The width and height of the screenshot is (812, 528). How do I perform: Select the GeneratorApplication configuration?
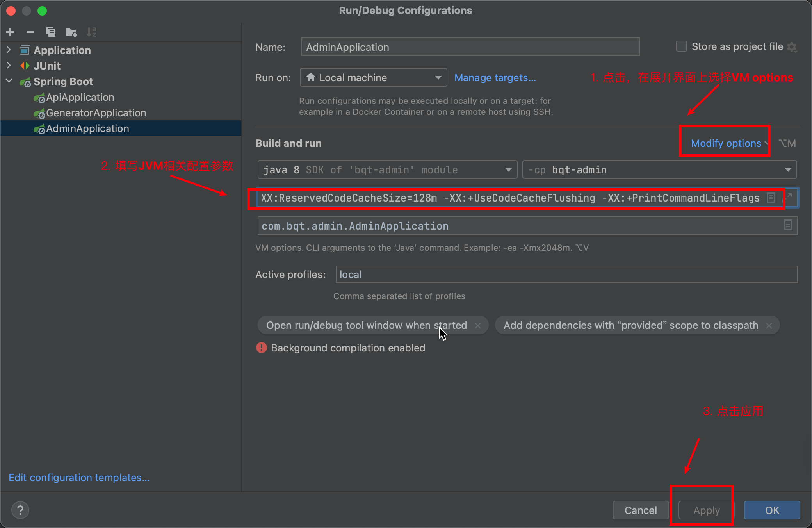pos(96,113)
